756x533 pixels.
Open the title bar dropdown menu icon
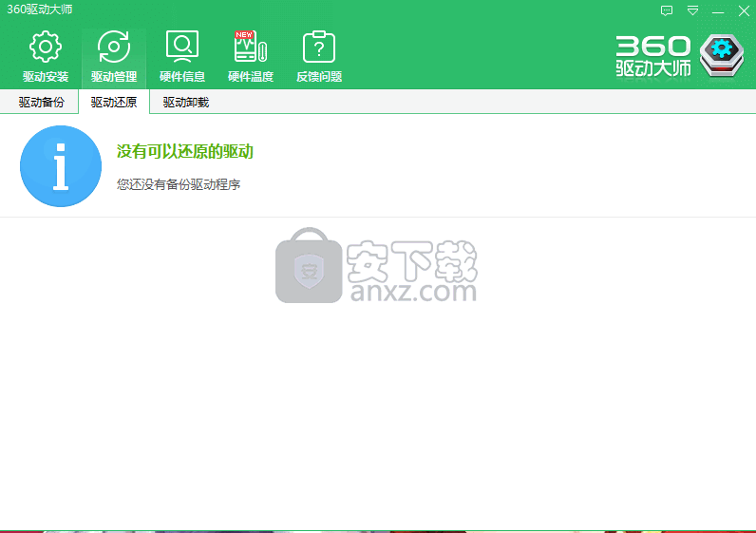coord(692,10)
